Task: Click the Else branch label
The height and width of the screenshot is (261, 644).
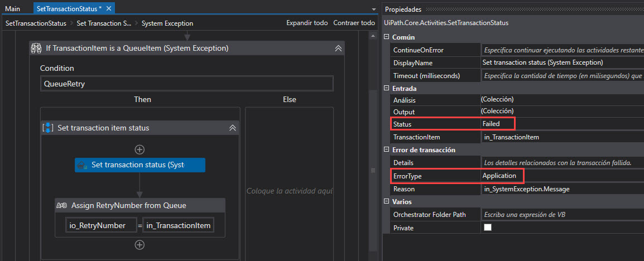Action: 290,99
